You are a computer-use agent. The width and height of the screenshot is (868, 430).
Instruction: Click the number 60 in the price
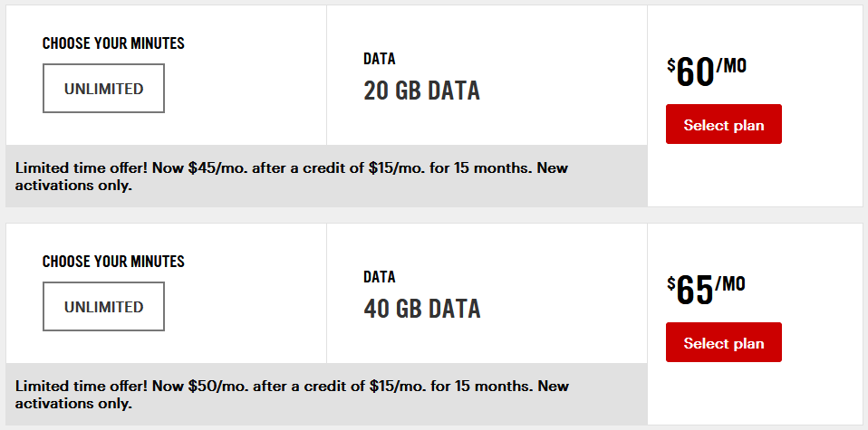[x=696, y=73]
